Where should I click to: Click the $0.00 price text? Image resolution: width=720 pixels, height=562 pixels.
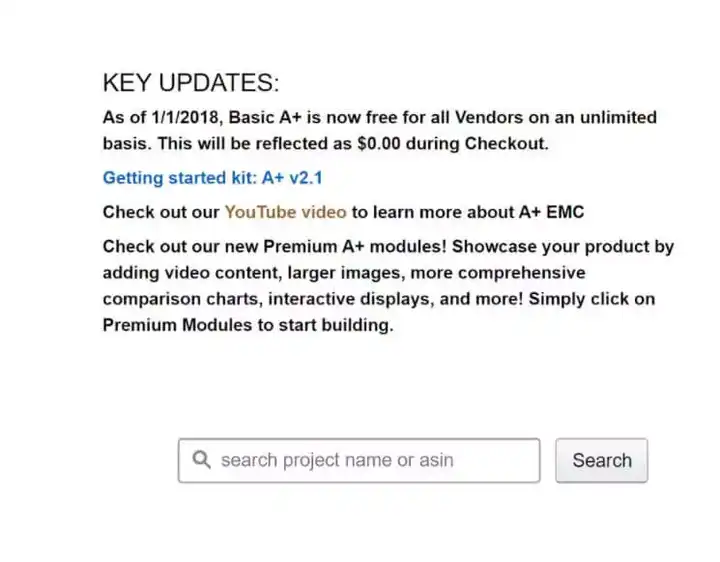click(379, 144)
